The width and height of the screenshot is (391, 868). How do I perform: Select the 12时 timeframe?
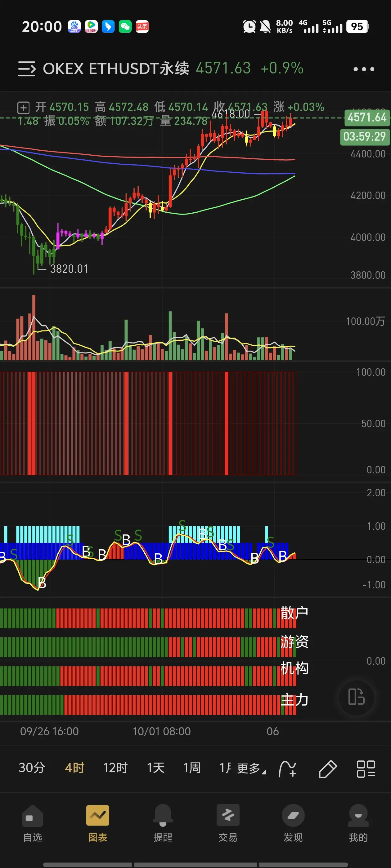click(x=115, y=768)
